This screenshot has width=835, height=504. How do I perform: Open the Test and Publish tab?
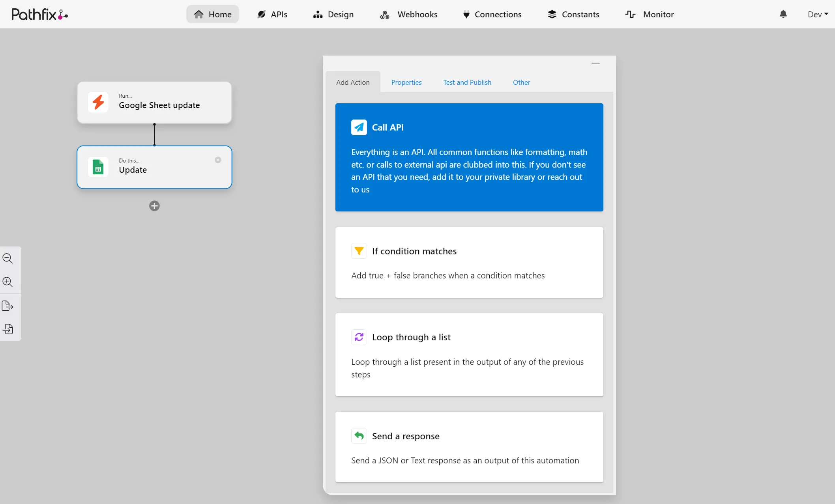[x=467, y=82]
